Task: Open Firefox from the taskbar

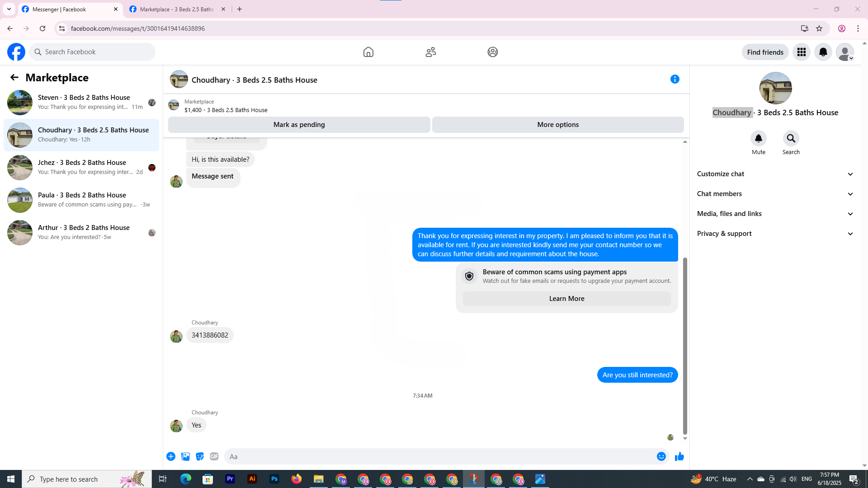Action: [x=297, y=479]
